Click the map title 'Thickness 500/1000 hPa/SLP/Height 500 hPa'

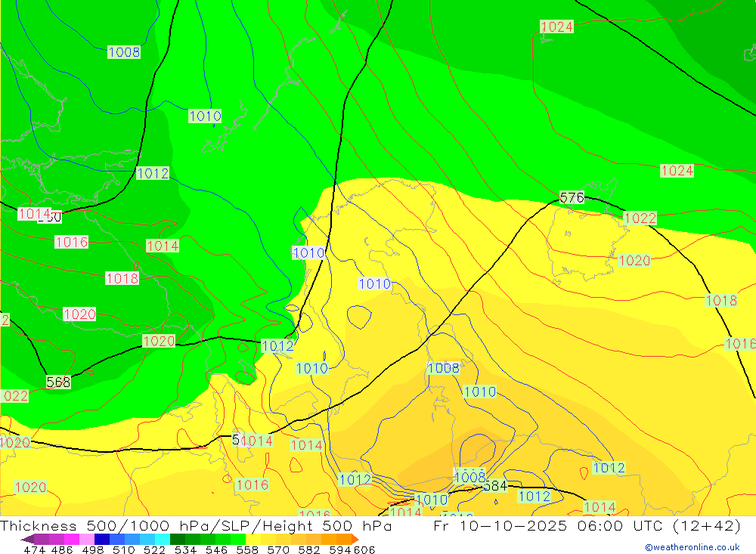click(196, 525)
